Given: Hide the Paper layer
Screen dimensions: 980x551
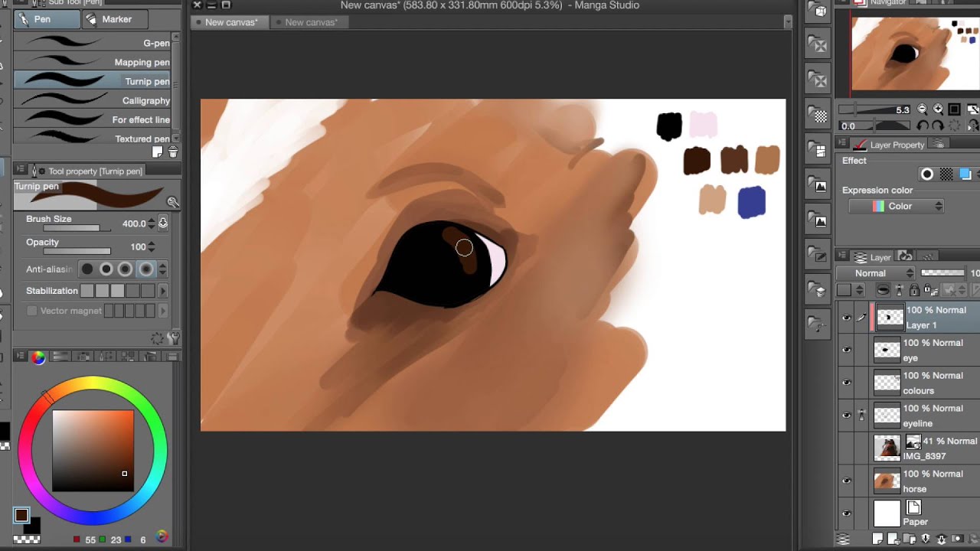Looking at the screenshot, I should (846, 514).
